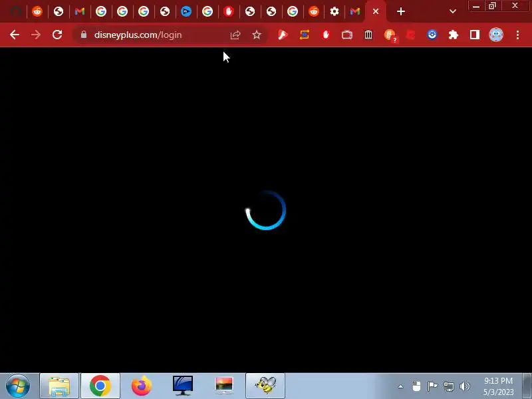The width and height of the screenshot is (532, 399).
Task: Click the mouse icon in system tray
Action: 416,386
